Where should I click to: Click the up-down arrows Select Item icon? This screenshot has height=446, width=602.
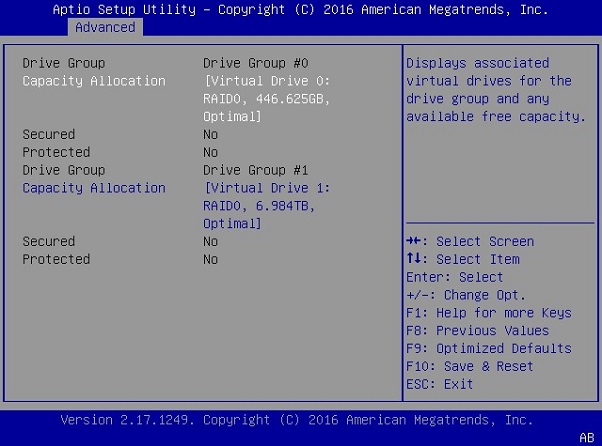pyautogui.click(x=414, y=259)
